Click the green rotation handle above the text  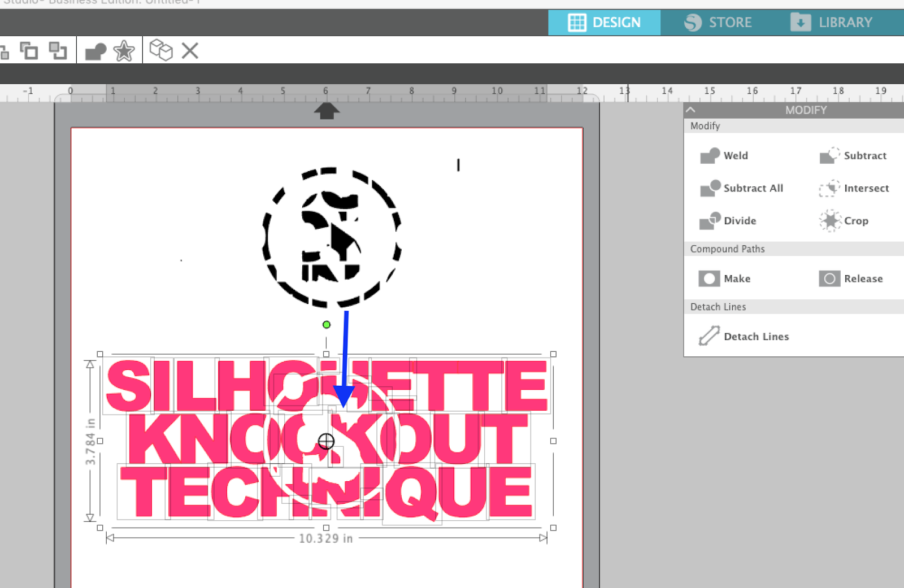[326, 325]
